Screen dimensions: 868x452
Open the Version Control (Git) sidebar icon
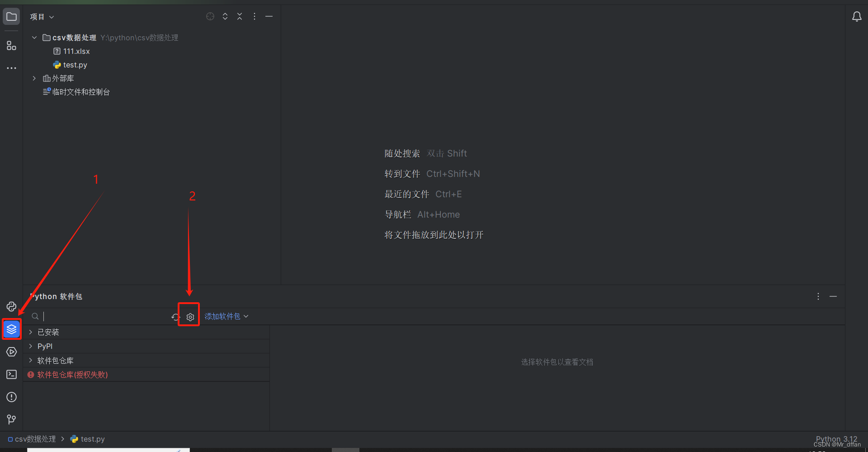tap(11, 419)
